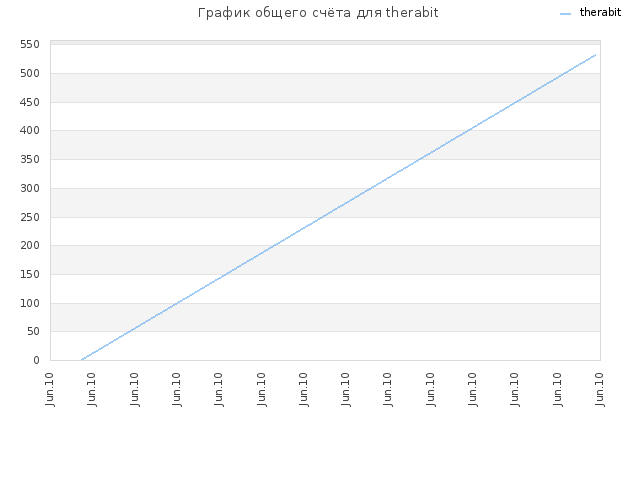Click the blue line where it crosses 250
The width and height of the screenshot is (640, 480).
(x=322, y=217)
